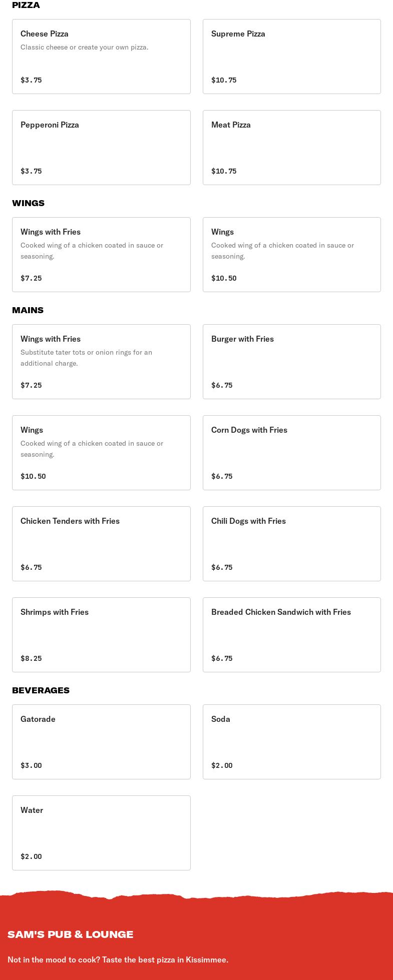Open the Corn Dogs with Fries card

[x=291, y=453]
